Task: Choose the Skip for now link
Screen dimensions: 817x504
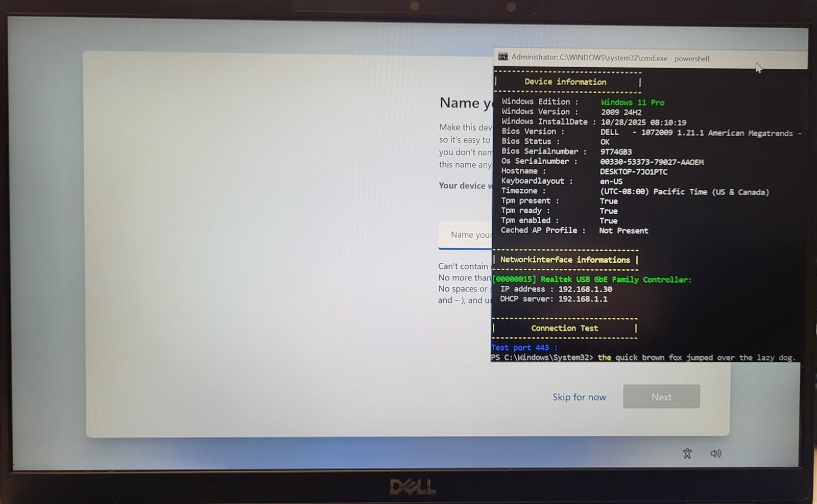Action: click(x=579, y=397)
